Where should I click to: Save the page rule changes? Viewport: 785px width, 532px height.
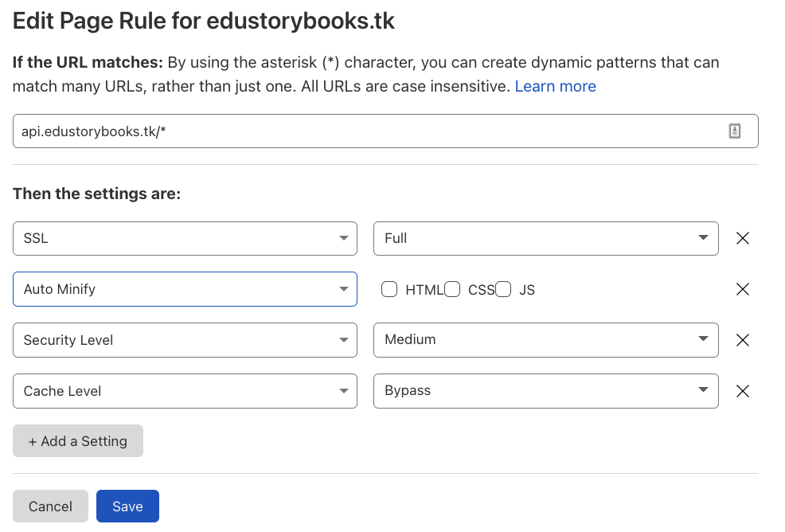click(x=127, y=506)
